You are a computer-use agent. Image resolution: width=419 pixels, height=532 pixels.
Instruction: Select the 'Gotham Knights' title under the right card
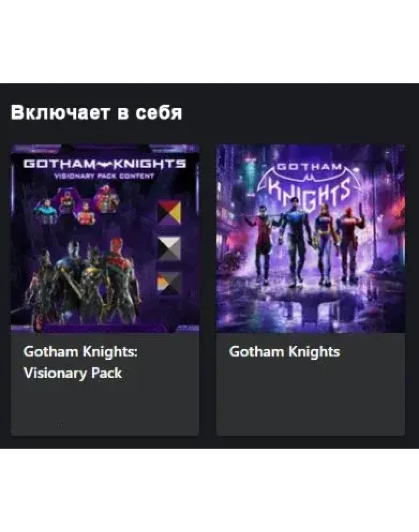[284, 352]
